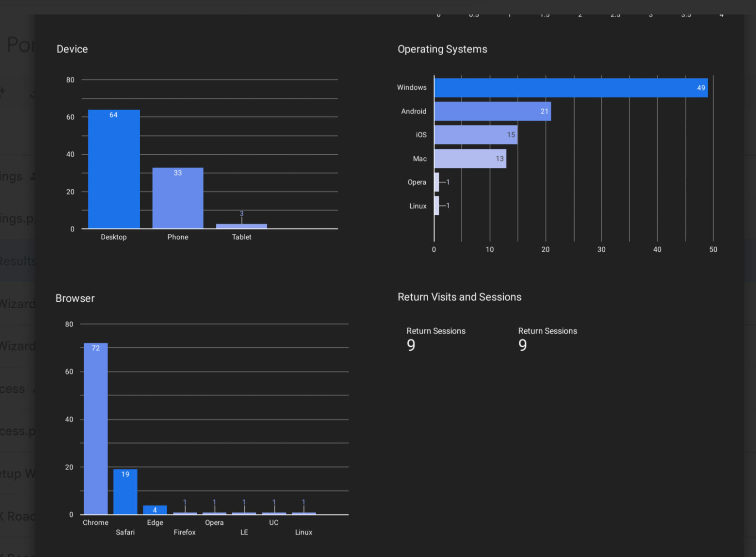Select the Linux bar in Operating Systems

437,206
